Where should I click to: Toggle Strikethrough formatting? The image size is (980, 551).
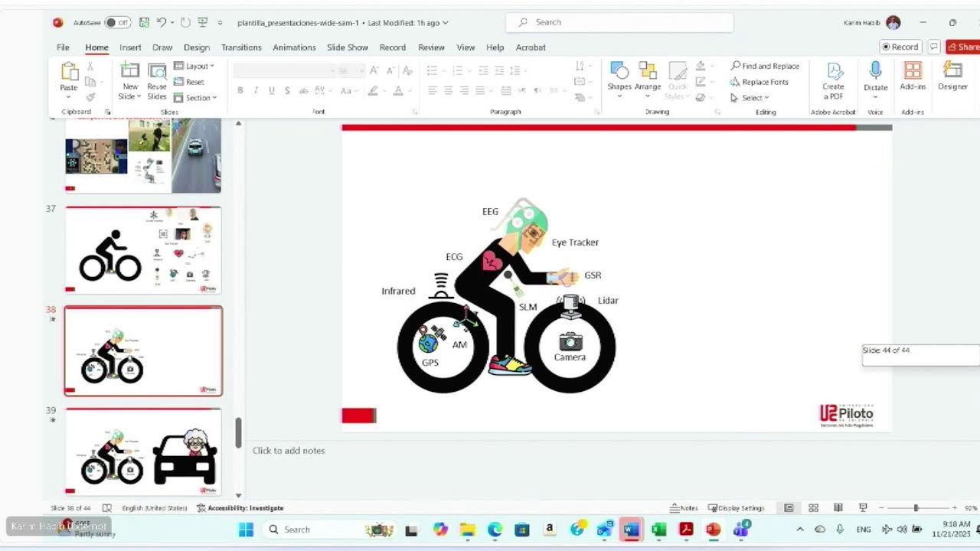tap(303, 90)
